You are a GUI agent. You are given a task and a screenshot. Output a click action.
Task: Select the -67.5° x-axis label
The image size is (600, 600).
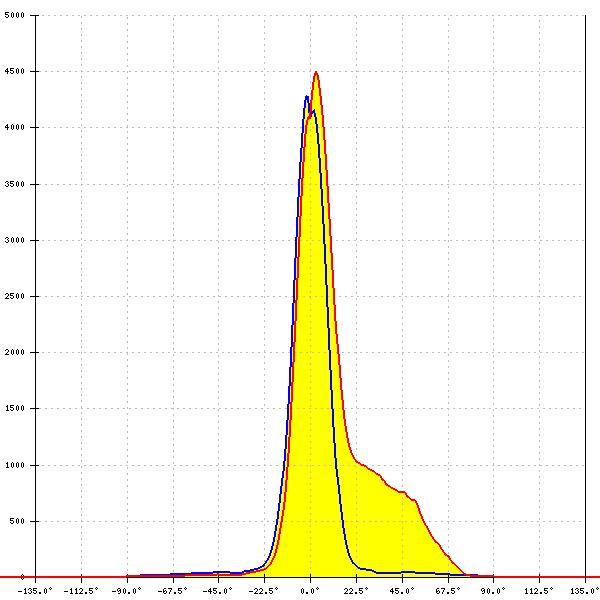[173, 591]
